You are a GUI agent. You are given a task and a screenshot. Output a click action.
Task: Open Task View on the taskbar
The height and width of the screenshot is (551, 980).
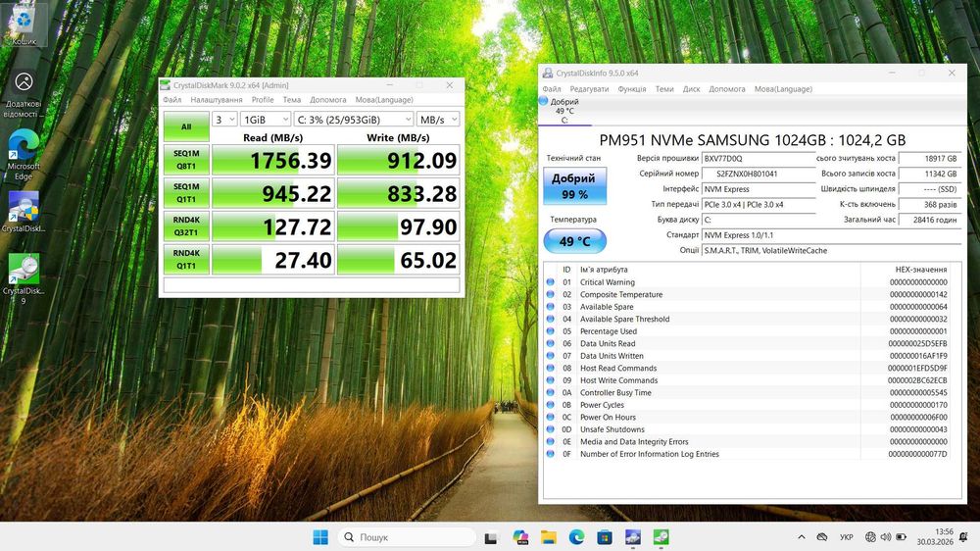pos(491,537)
